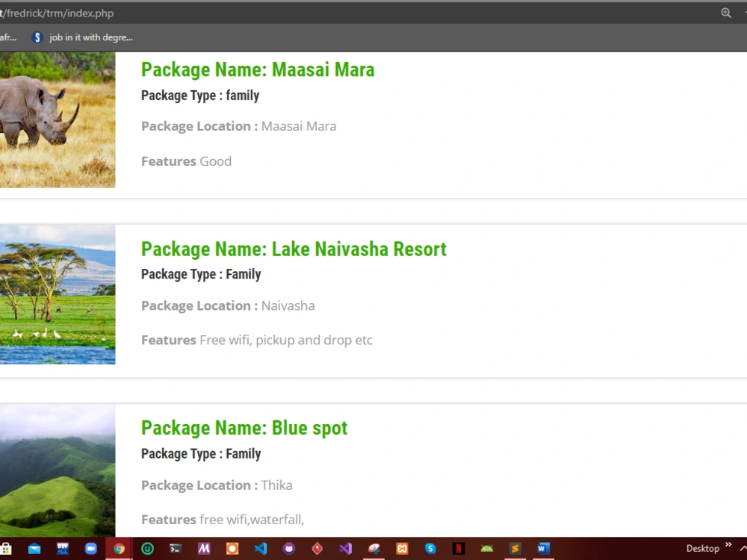The width and height of the screenshot is (747, 560).
Task: Click the 'Features Good' text
Action: (186, 161)
